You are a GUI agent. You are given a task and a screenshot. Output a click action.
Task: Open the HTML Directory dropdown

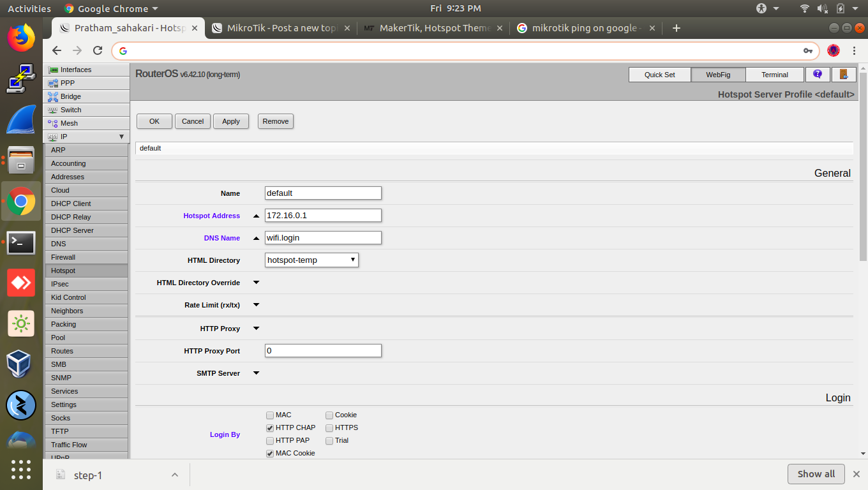(311, 260)
